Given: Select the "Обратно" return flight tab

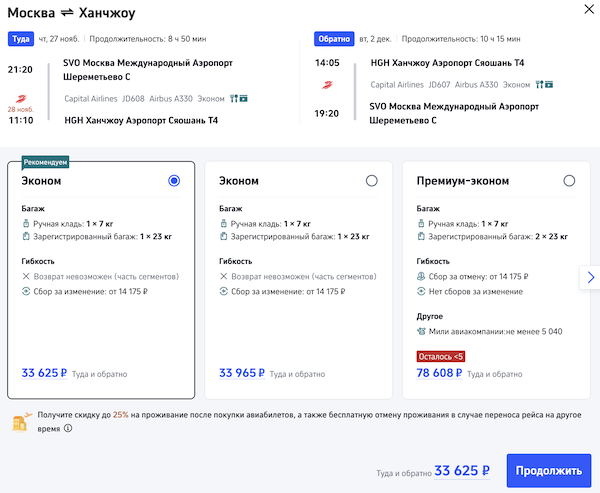Looking at the screenshot, I should [x=333, y=39].
